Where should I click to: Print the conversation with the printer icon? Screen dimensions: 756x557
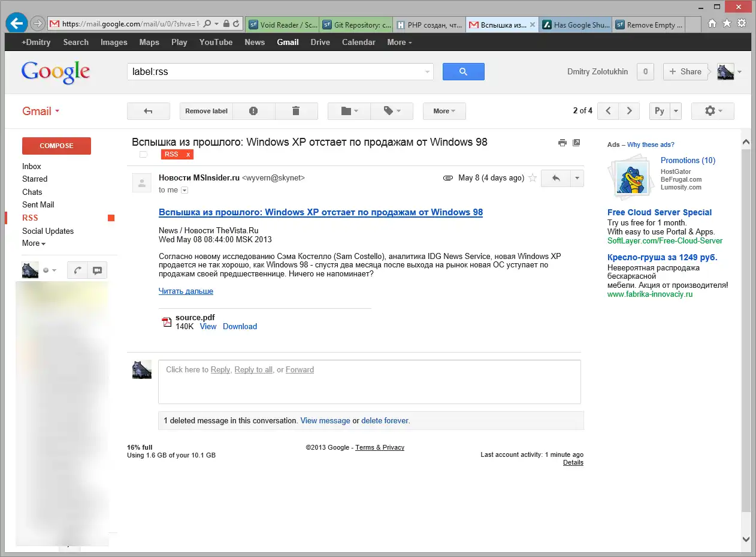(x=562, y=143)
